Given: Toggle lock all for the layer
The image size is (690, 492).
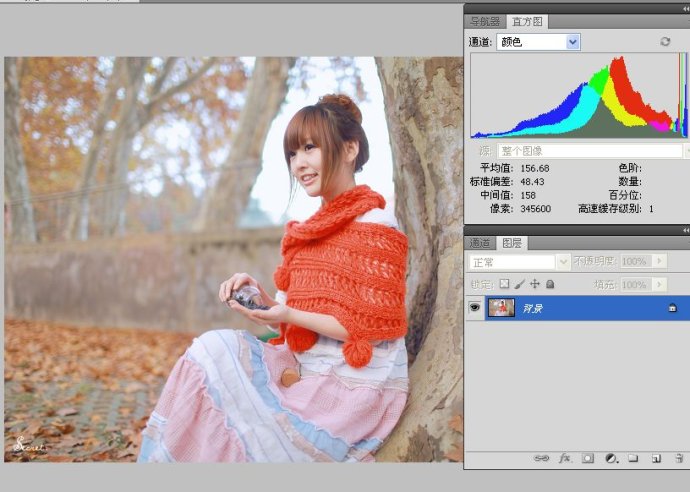Looking at the screenshot, I should pyautogui.click(x=550, y=284).
